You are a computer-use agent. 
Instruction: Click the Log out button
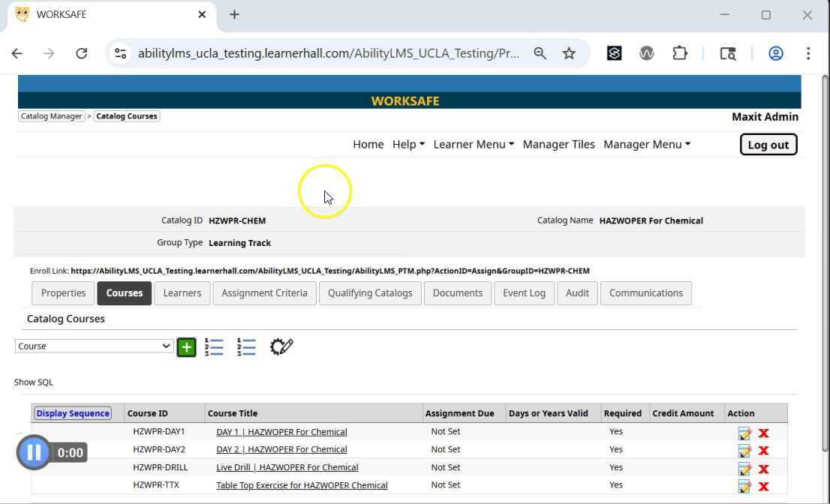point(768,145)
